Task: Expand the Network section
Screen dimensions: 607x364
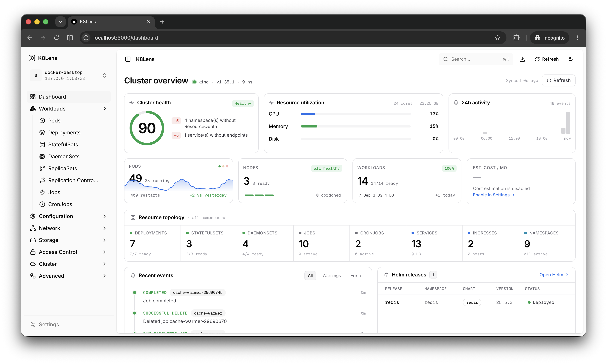Action: (x=69, y=228)
